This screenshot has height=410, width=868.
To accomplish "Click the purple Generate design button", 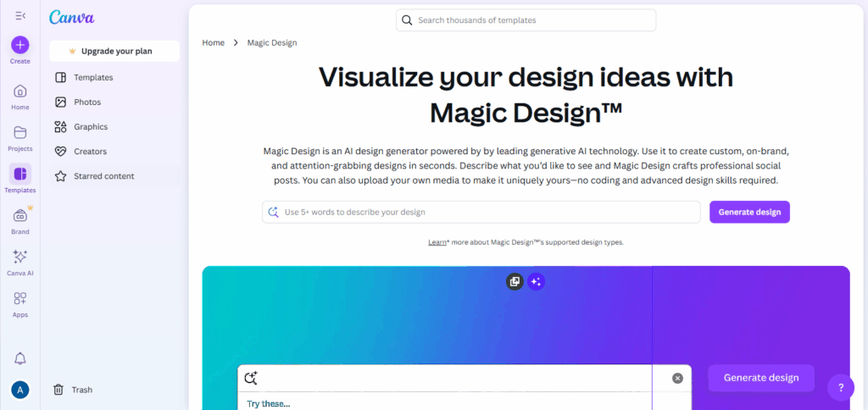I will [749, 212].
